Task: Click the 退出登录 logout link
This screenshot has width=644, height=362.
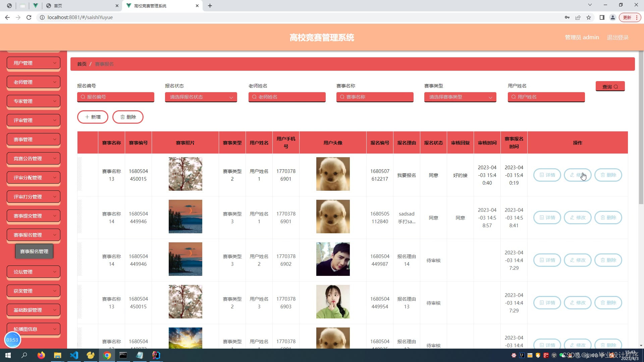Action: (x=618, y=37)
